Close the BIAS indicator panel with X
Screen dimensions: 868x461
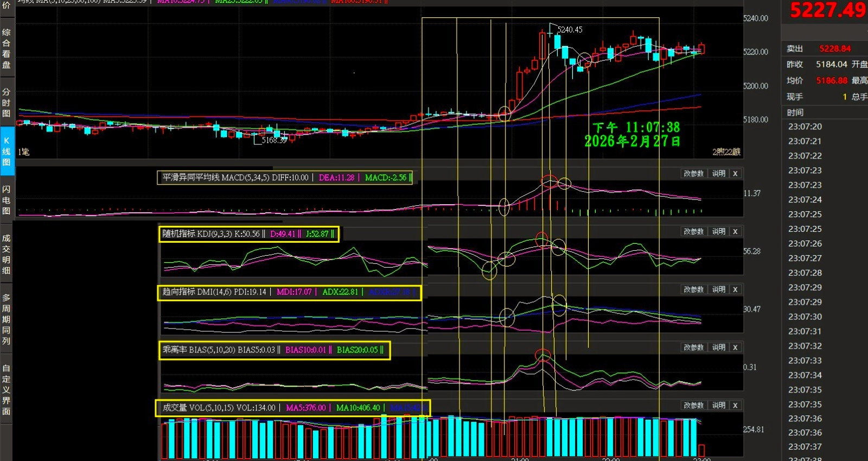[x=735, y=348]
